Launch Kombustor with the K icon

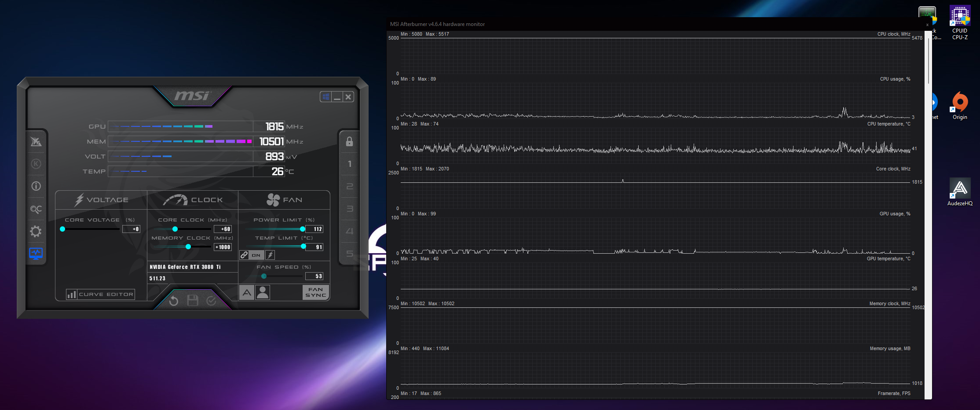(x=36, y=164)
